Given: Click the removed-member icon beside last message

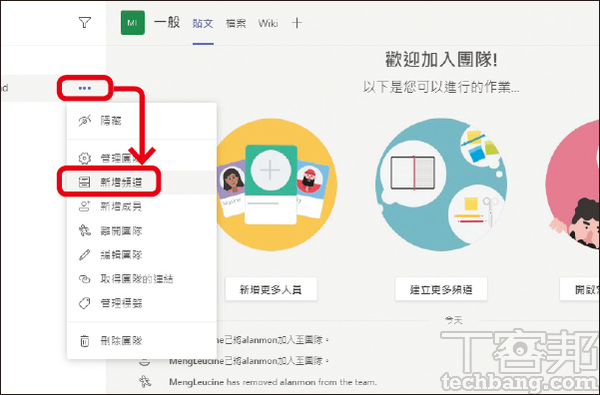Looking at the screenshot, I should [x=145, y=381].
